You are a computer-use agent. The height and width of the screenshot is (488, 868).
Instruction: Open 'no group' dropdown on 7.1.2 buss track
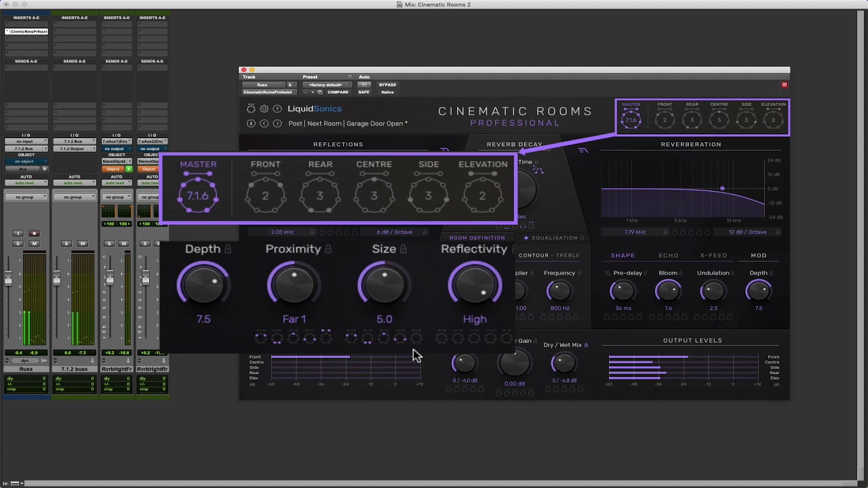[75, 197]
